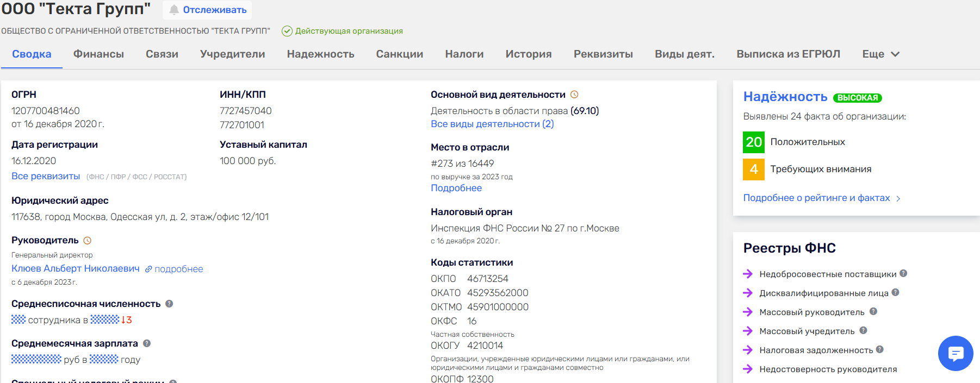This screenshot has width=980, height=383.
Task: Open Дисквалифицированные лица registry
Action: click(824, 293)
